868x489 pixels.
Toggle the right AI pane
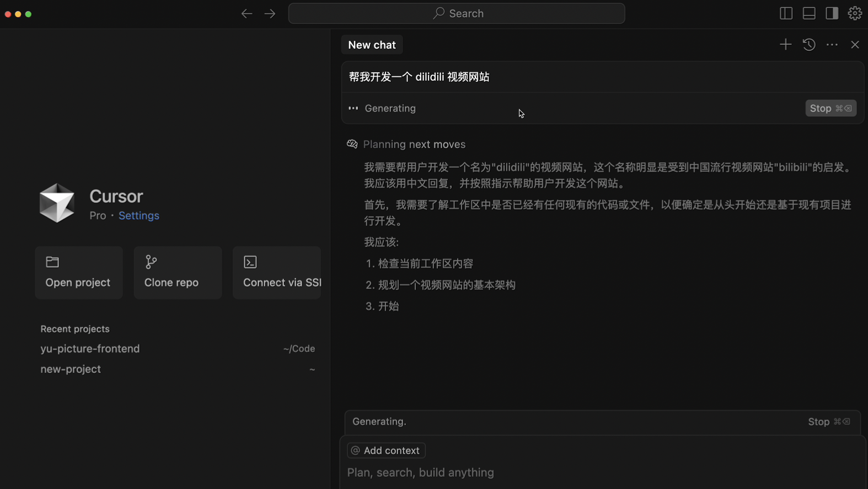pyautogui.click(x=832, y=13)
